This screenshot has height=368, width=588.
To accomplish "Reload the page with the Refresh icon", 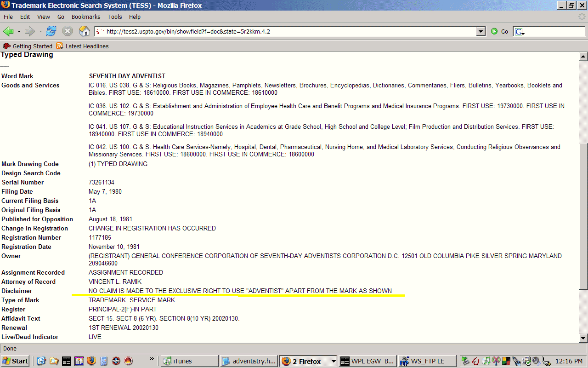I will tap(51, 31).
